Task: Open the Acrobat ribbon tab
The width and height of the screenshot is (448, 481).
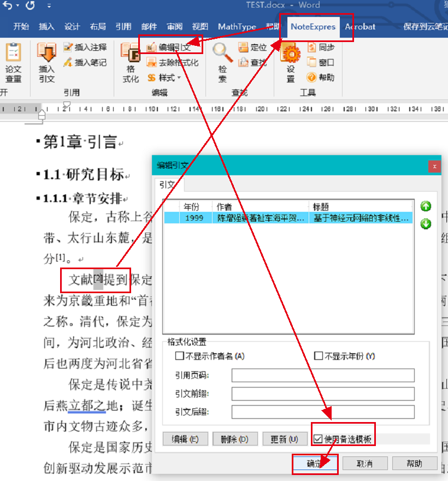Action: tap(360, 27)
